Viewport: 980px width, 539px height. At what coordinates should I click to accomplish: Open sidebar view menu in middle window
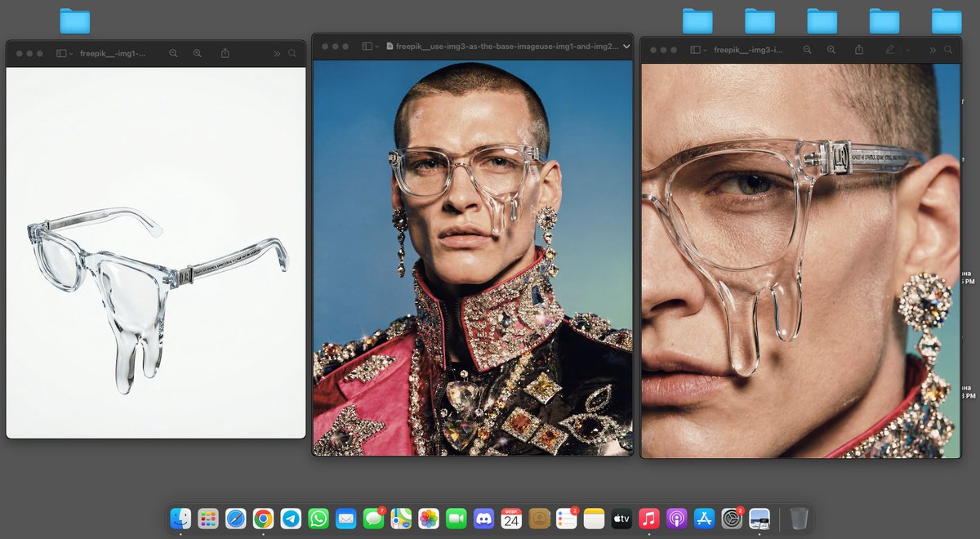click(x=377, y=47)
